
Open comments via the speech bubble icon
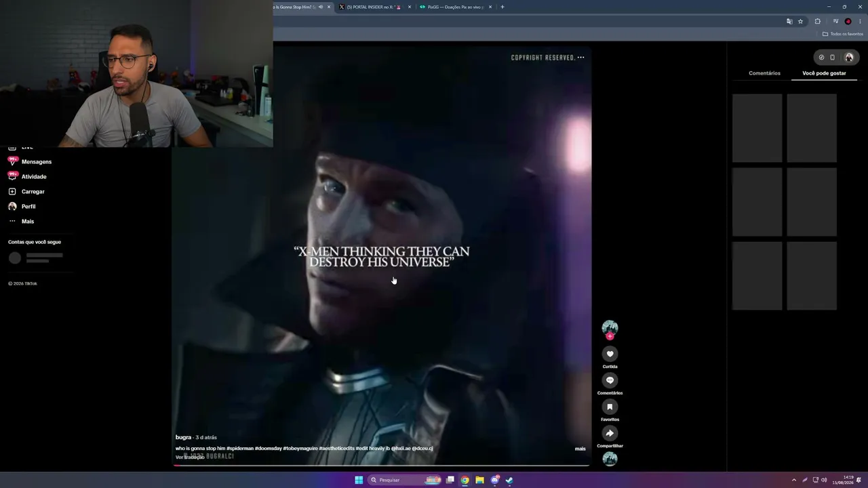point(610,380)
